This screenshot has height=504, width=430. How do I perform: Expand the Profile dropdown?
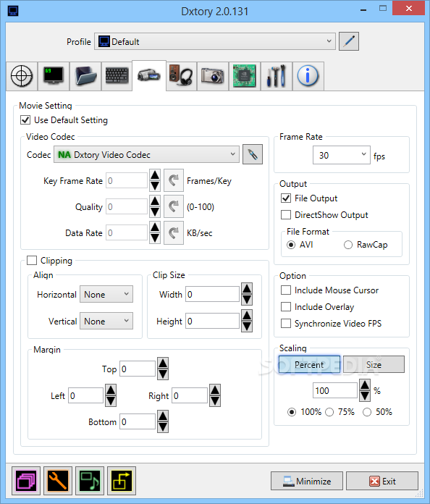pos(215,41)
